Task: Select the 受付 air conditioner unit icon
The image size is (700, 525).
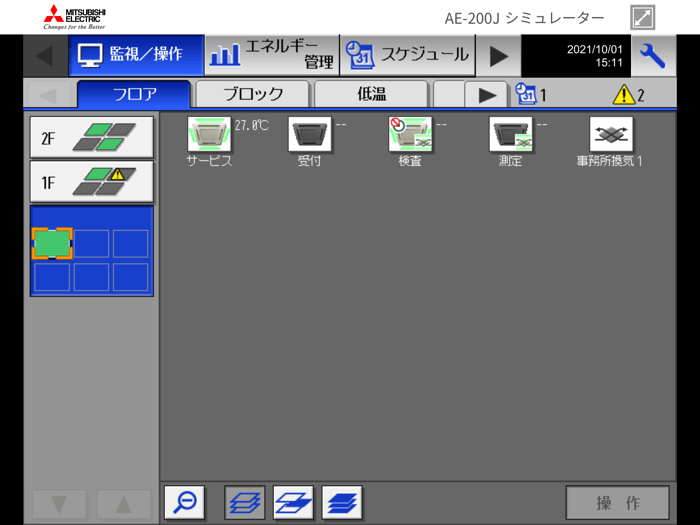Action: [310, 134]
